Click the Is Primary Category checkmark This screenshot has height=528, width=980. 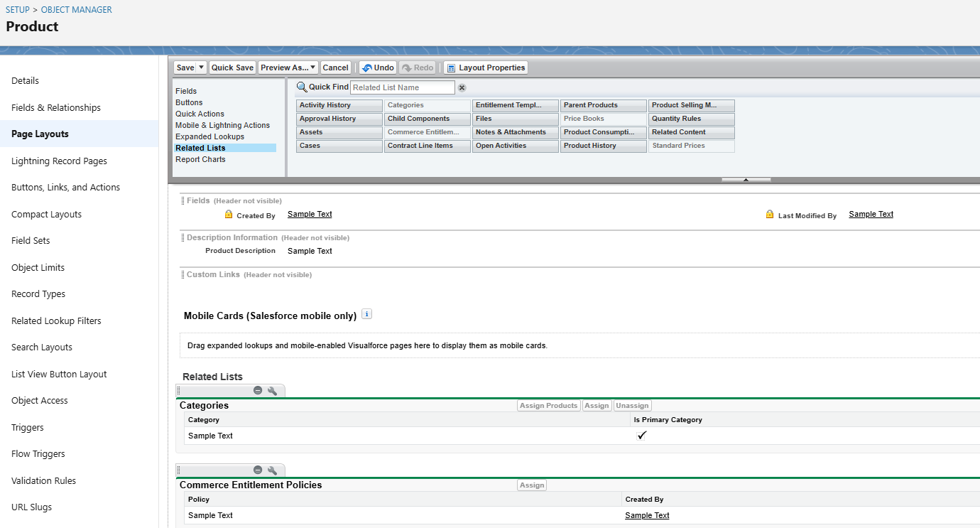tap(641, 436)
